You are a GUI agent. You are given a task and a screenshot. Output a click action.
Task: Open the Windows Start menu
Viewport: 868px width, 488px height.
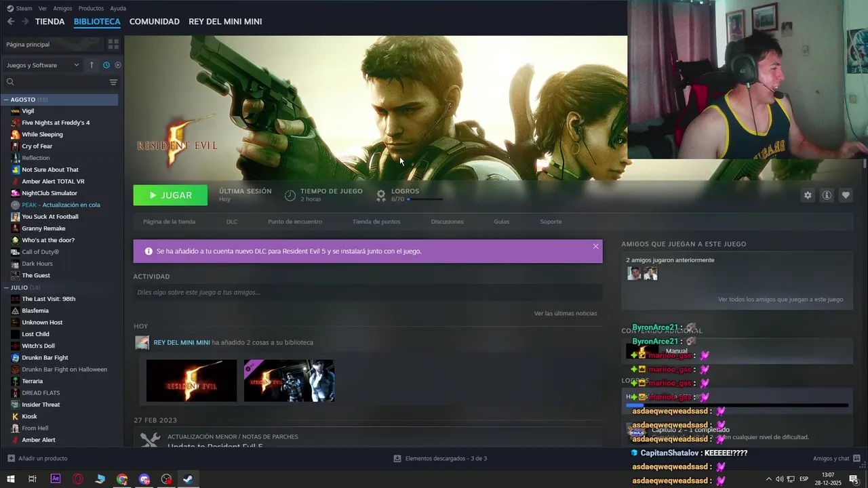pyautogui.click(x=10, y=479)
